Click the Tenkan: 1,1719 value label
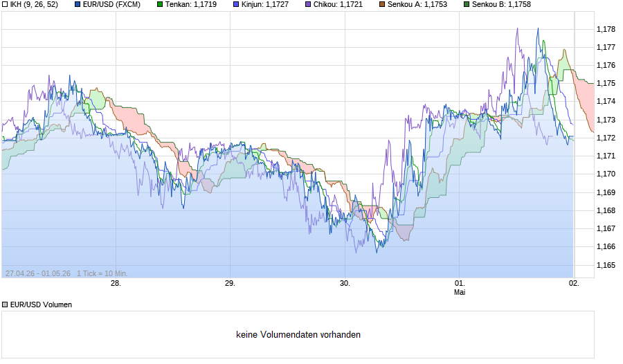Image resolution: width=623 pixels, height=364 pixels. (x=191, y=4)
